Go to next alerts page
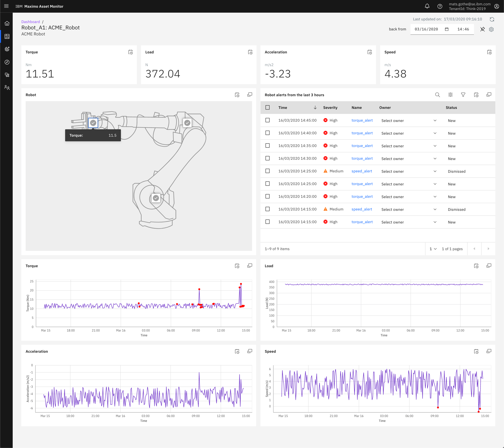This screenshot has width=504, height=448. 488,249
